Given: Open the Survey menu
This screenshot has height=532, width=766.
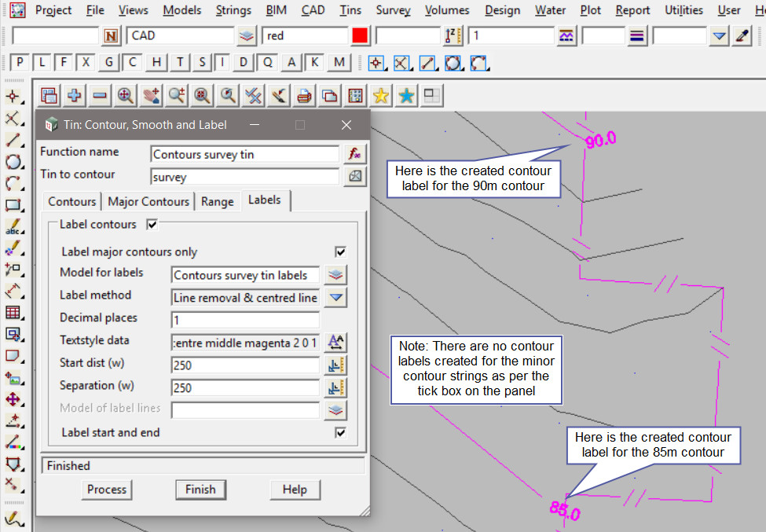Looking at the screenshot, I should [x=394, y=10].
